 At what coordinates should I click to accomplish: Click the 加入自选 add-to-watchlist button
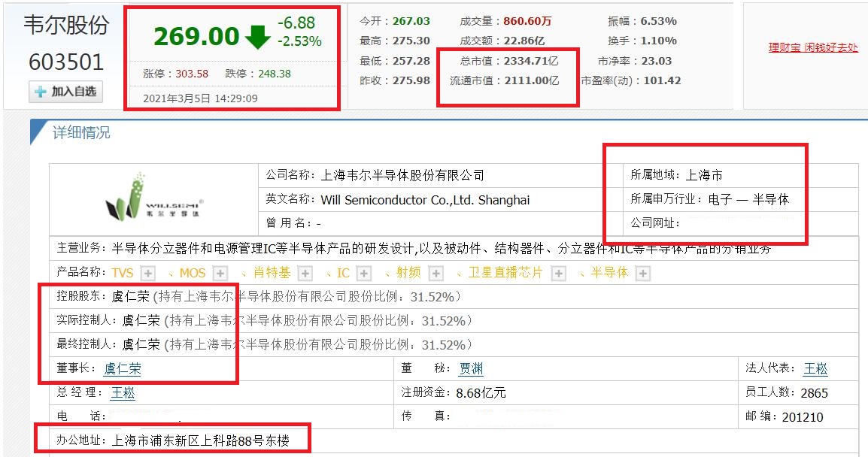click(66, 92)
